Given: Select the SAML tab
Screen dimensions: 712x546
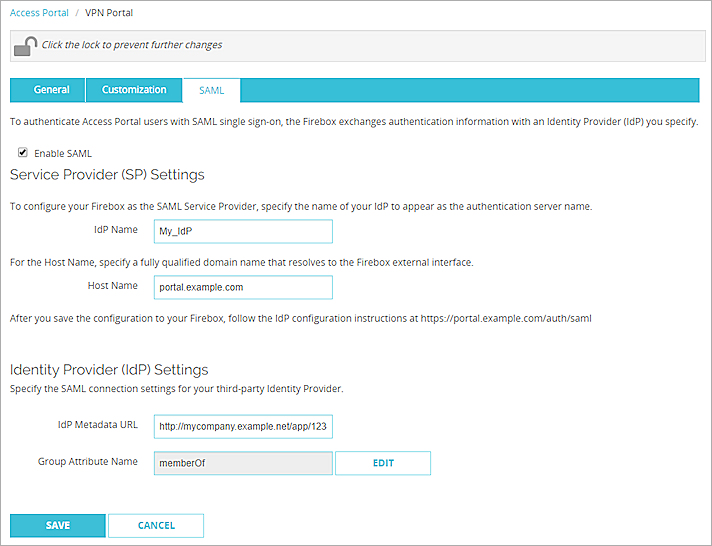Looking at the screenshot, I should pos(211,90).
